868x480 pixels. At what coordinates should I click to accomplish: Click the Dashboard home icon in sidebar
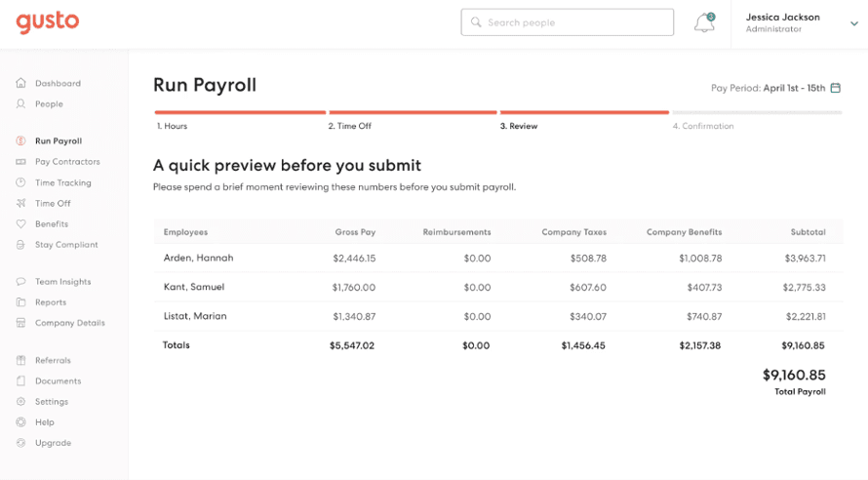[x=21, y=83]
